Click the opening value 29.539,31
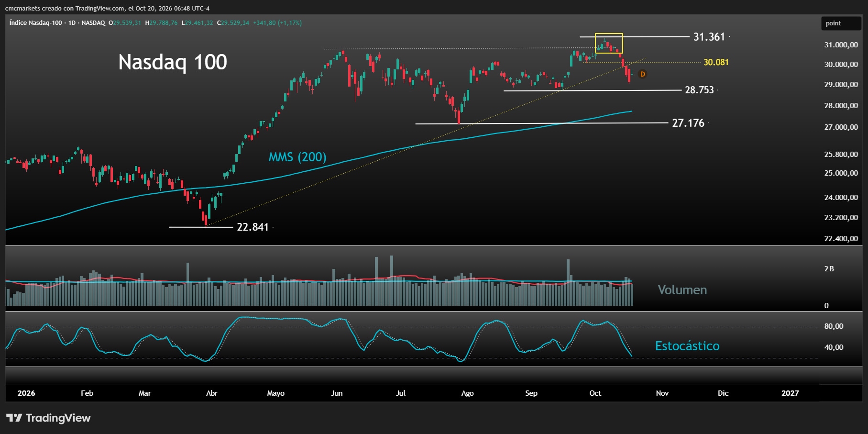The image size is (868, 434). point(127,22)
